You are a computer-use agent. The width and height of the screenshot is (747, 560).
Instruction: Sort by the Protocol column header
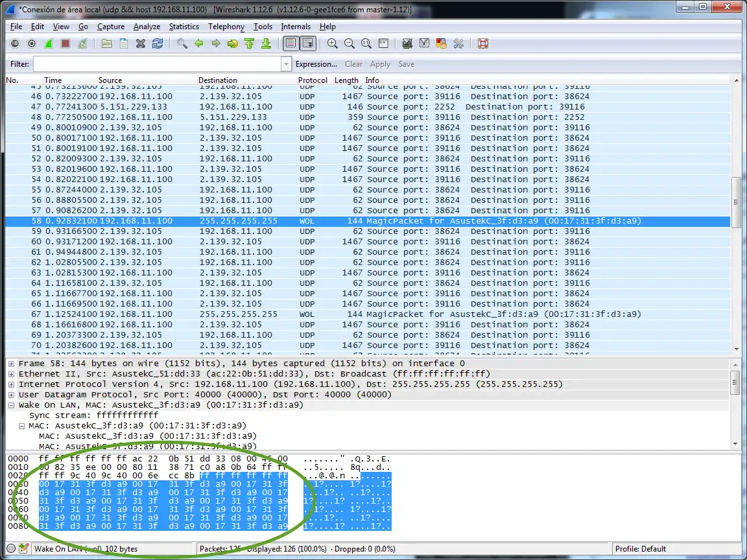313,80
